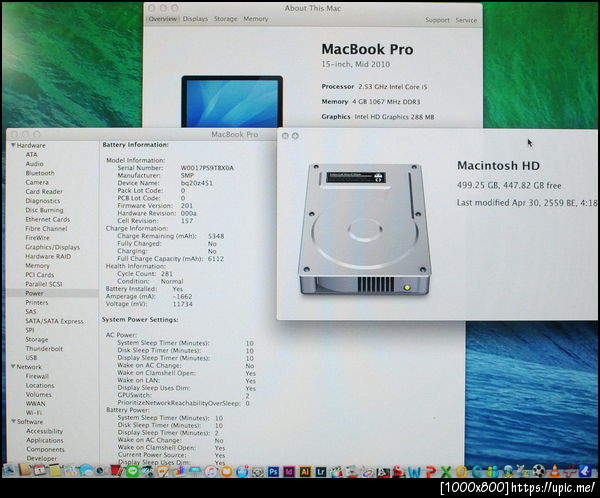
Task: Select ATA in the Hardware list
Action: [31, 155]
